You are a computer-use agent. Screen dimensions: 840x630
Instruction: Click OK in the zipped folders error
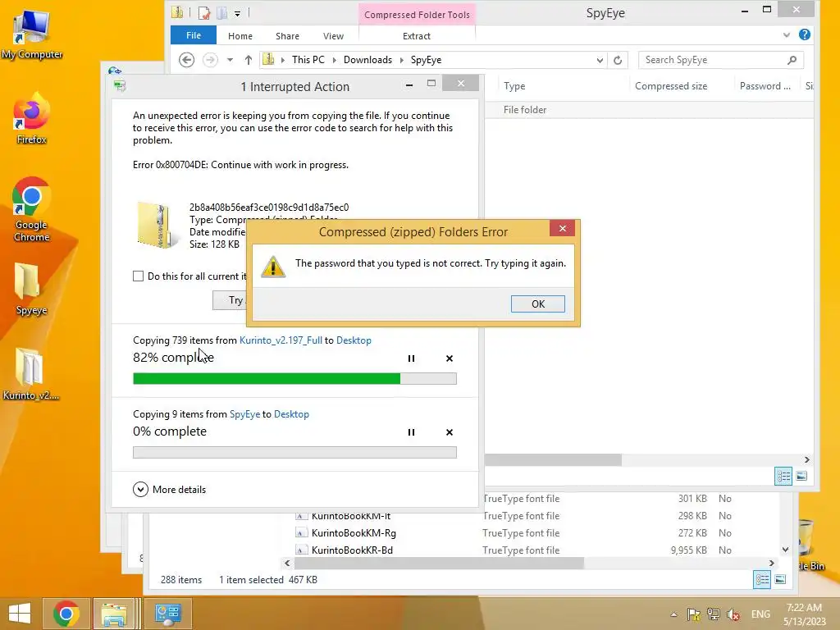point(537,304)
